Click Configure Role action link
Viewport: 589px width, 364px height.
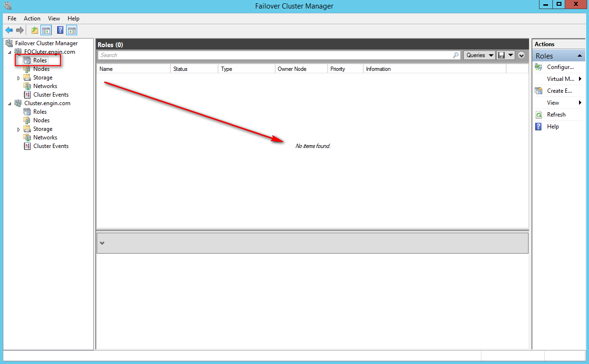(x=560, y=67)
